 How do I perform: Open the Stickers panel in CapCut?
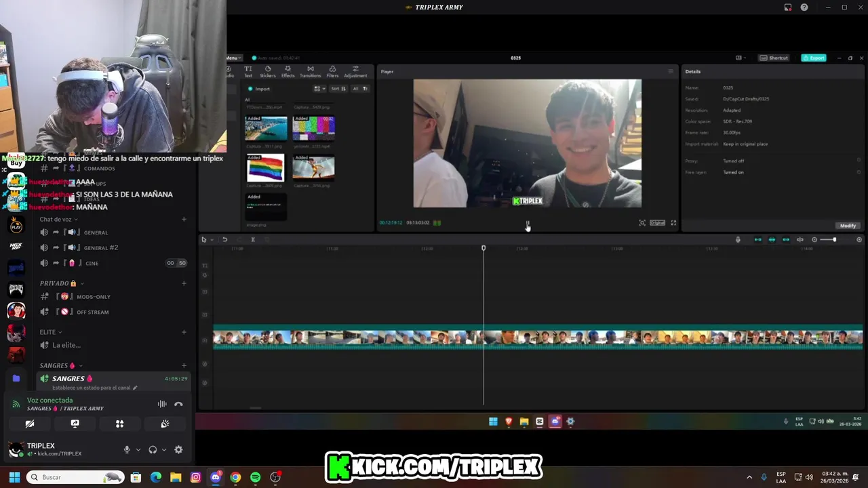point(268,71)
